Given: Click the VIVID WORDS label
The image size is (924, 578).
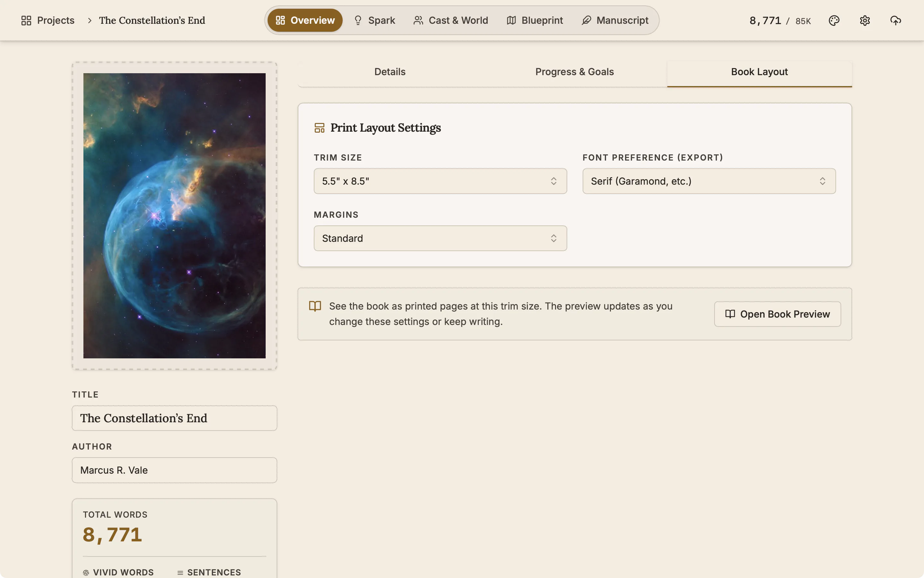Looking at the screenshot, I should (x=123, y=573).
